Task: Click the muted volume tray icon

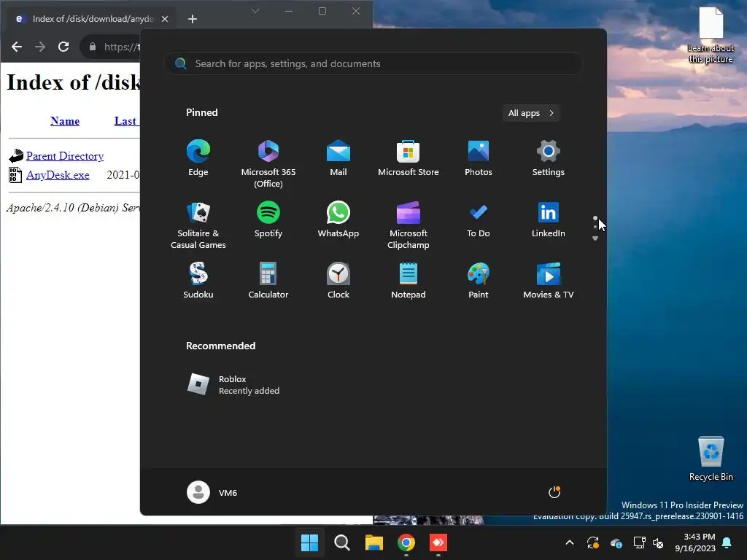Action: pyautogui.click(x=658, y=542)
